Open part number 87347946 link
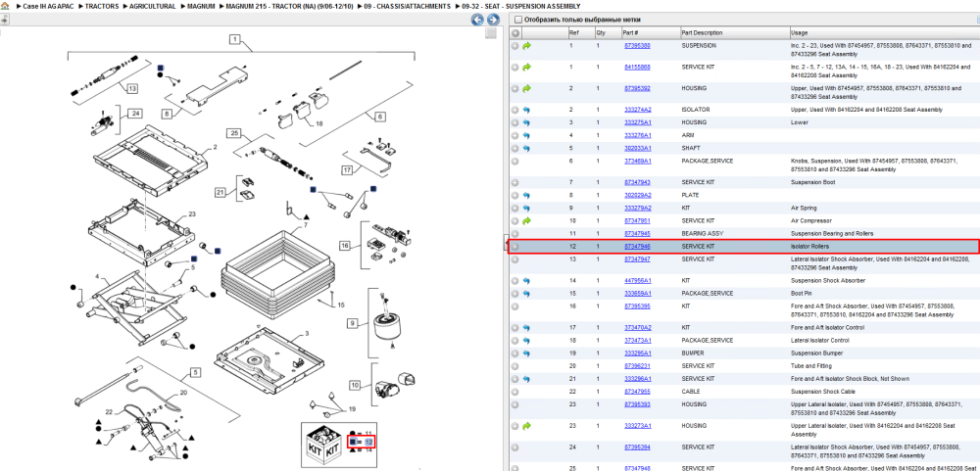The width and height of the screenshot is (980, 471). (x=637, y=246)
